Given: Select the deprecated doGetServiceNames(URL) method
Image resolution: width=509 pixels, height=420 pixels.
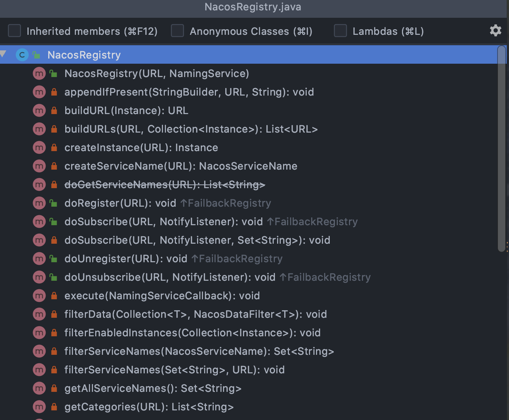Looking at the screenshot, I should point(164,184).
